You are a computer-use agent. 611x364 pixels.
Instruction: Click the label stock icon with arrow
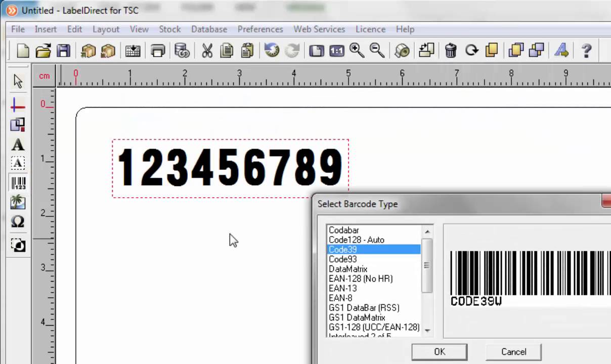[x=88, y=51]
